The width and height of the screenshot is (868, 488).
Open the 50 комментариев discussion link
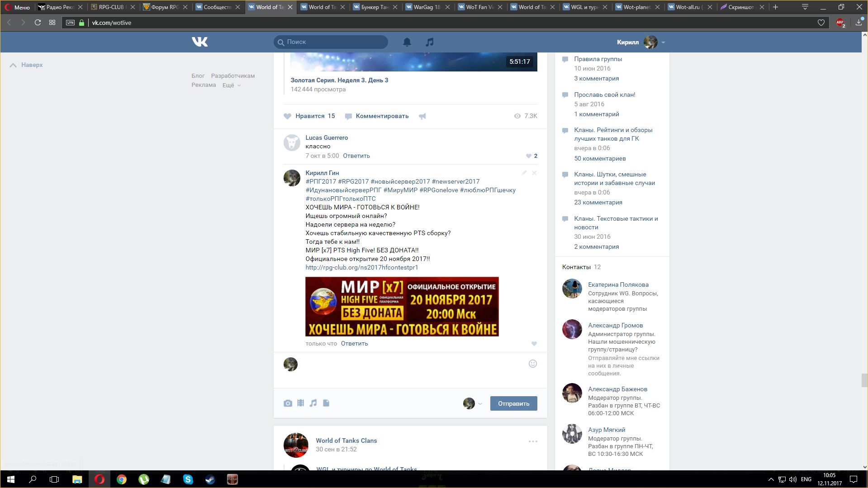(600, 159)
